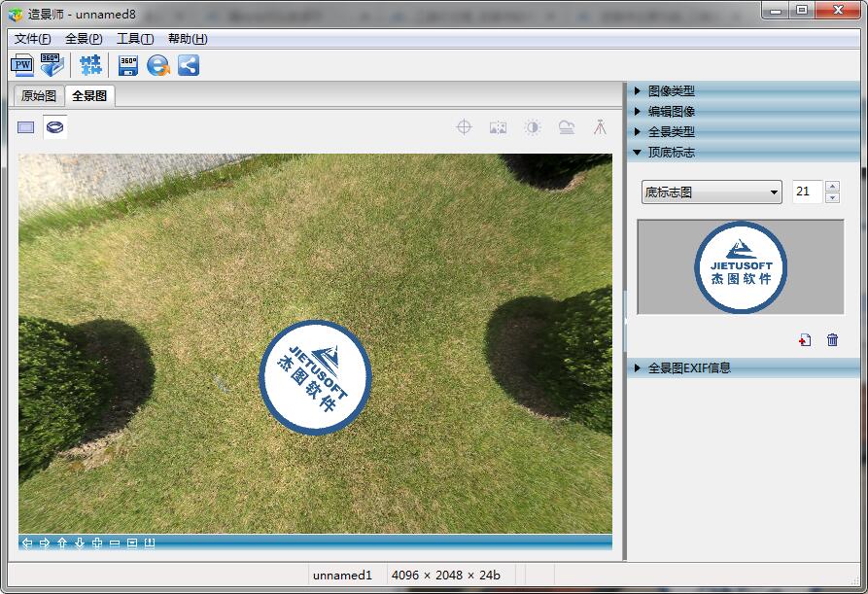Viewport: 868px width, 594px height.
Task: Click the blue share icon in the toolbar
Action: pyautogui.click(x=189, y=65)
